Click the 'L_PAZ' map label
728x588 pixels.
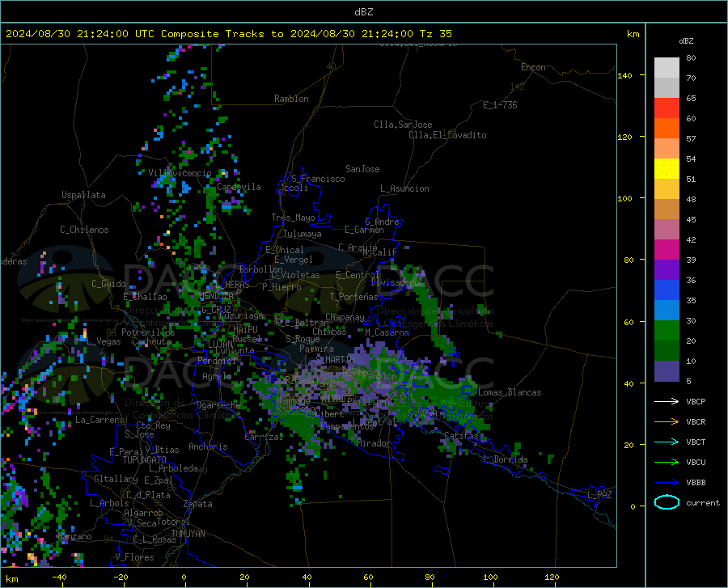point(599,495)
